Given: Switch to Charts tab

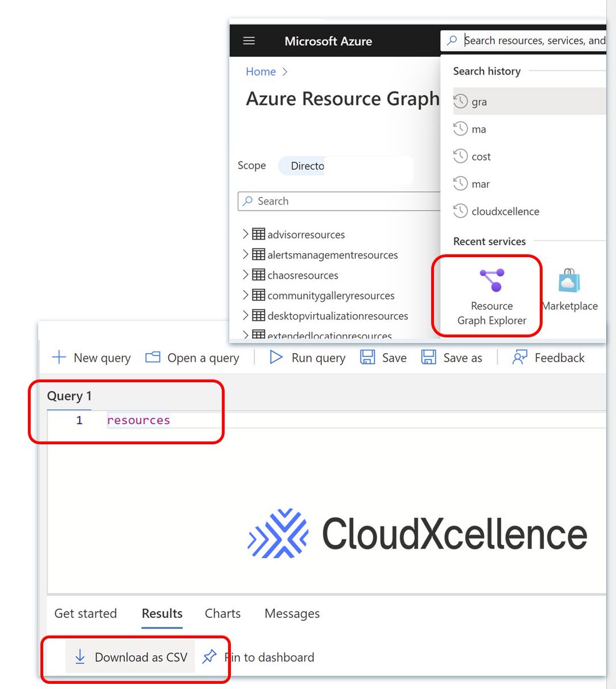Looking at the screenshot, I should [223, 613].
